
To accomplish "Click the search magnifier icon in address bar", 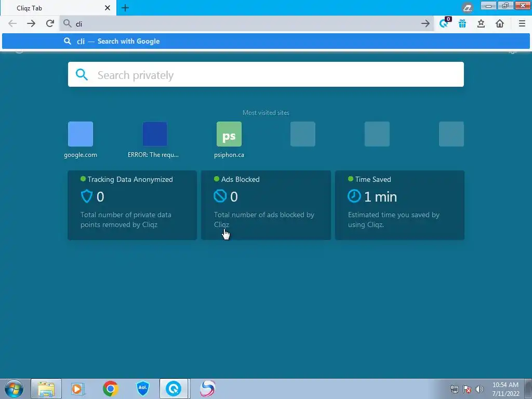I will click(x=68, y=23).
